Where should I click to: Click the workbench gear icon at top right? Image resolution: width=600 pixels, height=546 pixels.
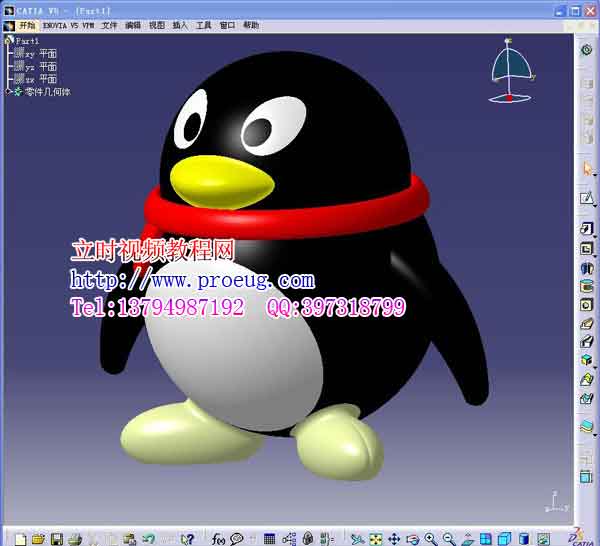click(586, 50)
